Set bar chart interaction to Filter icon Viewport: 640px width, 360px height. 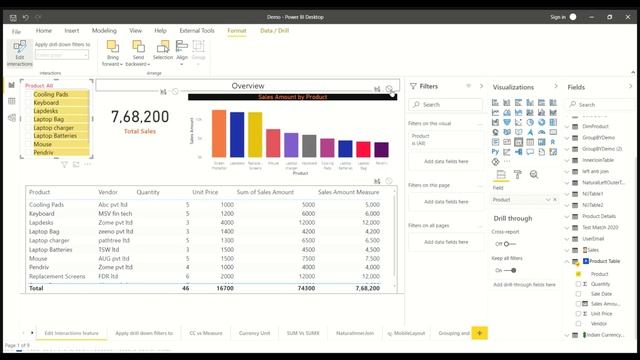click(x=377, y=89)
